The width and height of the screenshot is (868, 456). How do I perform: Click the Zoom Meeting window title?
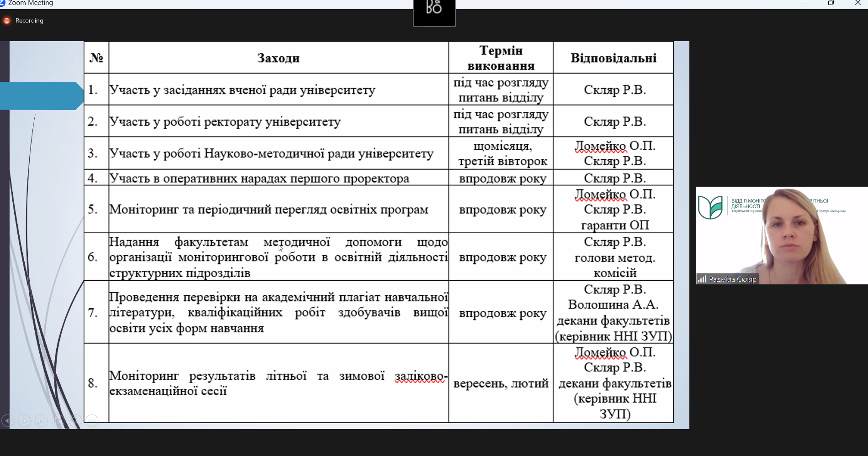coord(31,3)
